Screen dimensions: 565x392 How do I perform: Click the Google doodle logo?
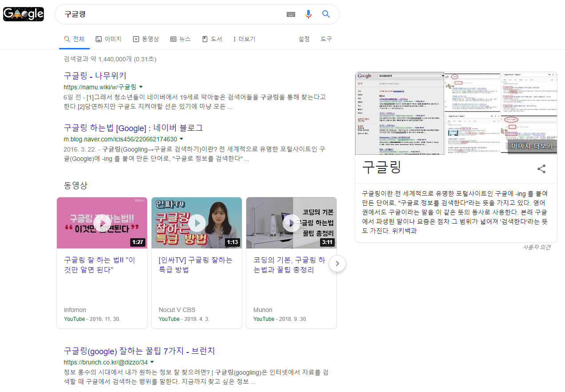pos(24,14)
